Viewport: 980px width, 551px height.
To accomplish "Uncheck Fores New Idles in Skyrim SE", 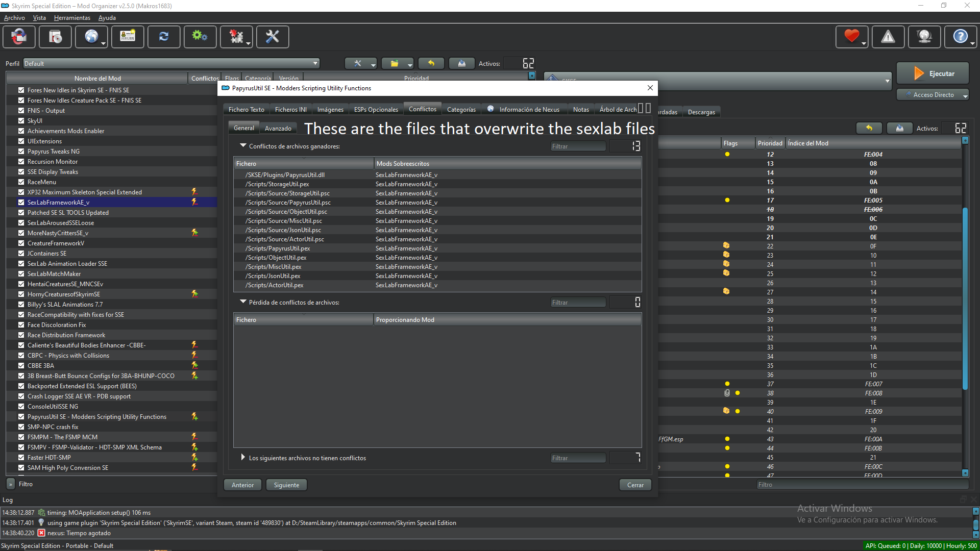I will point(21,90).
